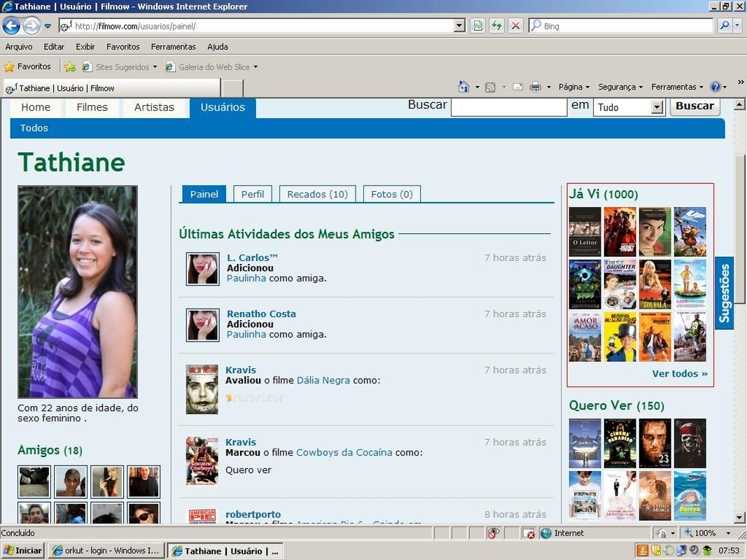Image resolution: width=747 pixels, height=560 pixels.
Task: Go to the Artistas site tab
Action: 154,108
